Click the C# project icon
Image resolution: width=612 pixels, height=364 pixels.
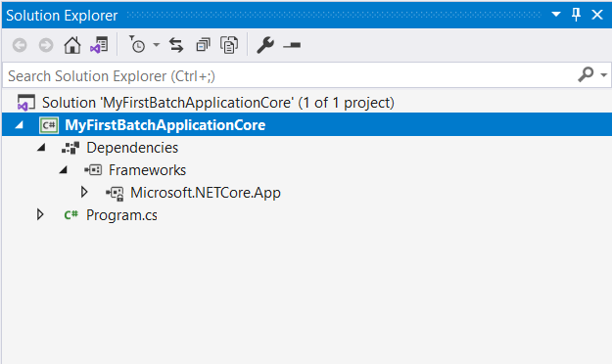[49, 125]
